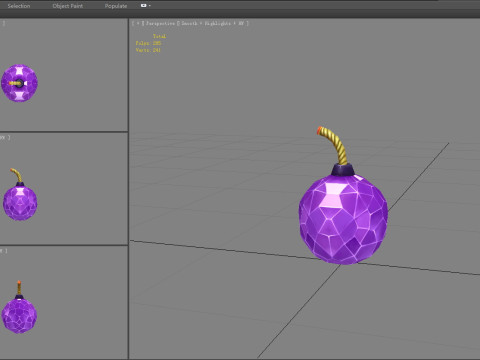Open the ribbon display dropdown arrow
Image resolution: width=480 pixels, height=360 pixels.
click(150, 6)
